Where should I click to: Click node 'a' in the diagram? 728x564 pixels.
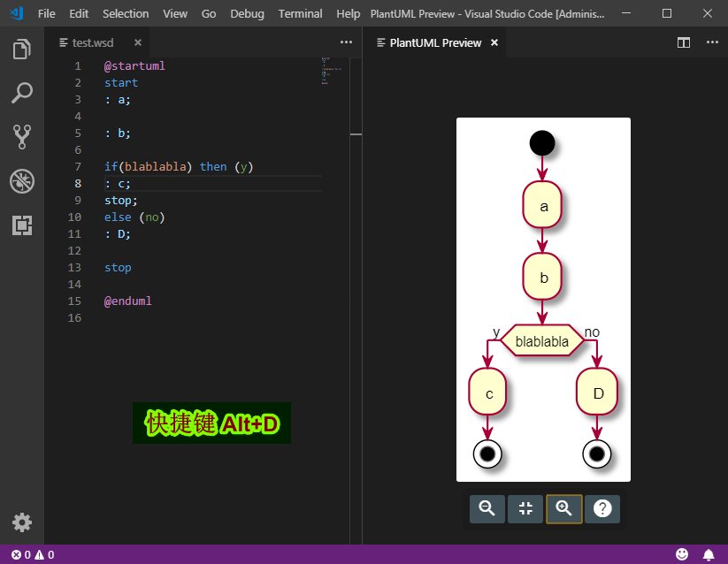[x=542, y=205]
